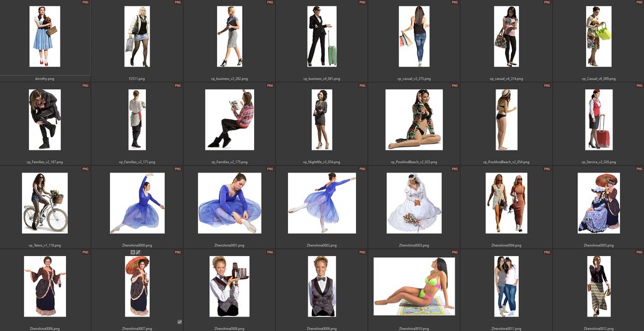
Task: Click the PNG badge on the Zhenshina0003 bride tile
Action: pyautogui.click(x=455, y=169)
